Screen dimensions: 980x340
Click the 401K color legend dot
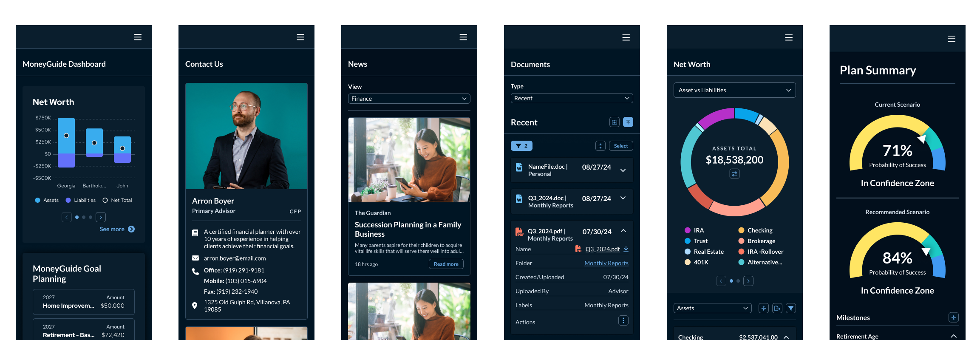click(687, 262)
